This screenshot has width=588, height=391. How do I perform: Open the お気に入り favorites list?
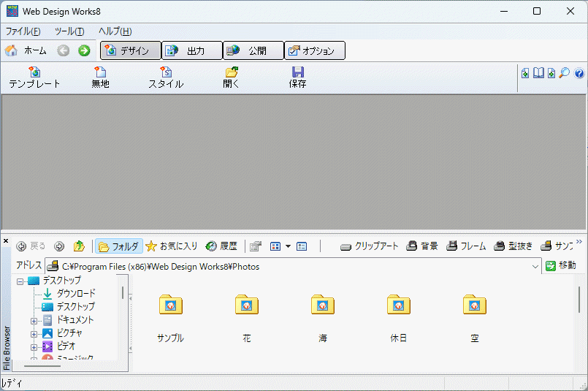[172, 246]
